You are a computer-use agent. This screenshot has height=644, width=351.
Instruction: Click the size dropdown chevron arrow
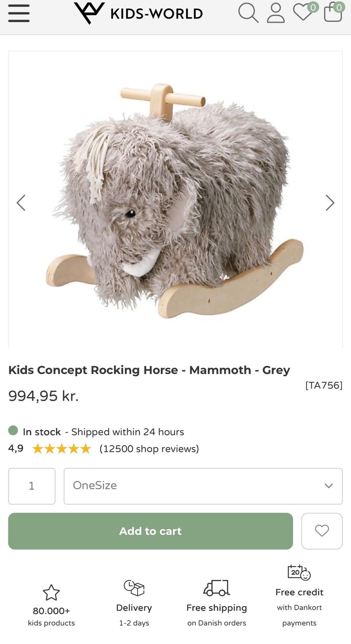point(329,486)
